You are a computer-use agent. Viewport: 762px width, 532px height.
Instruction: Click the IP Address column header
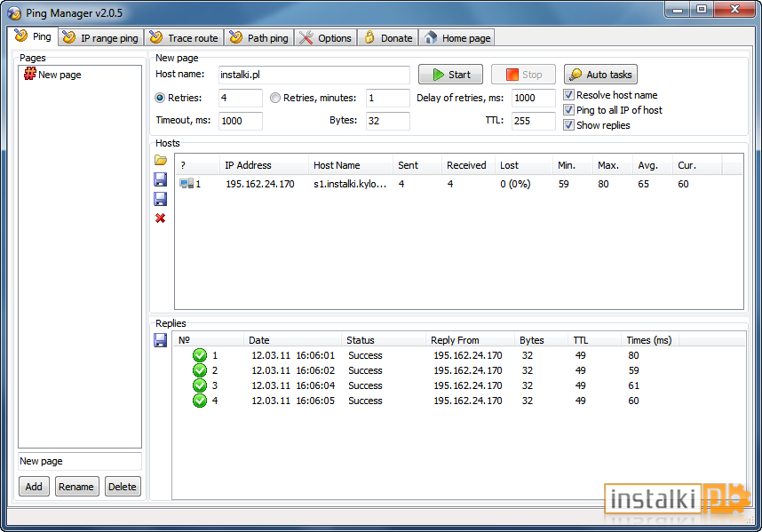264,165
